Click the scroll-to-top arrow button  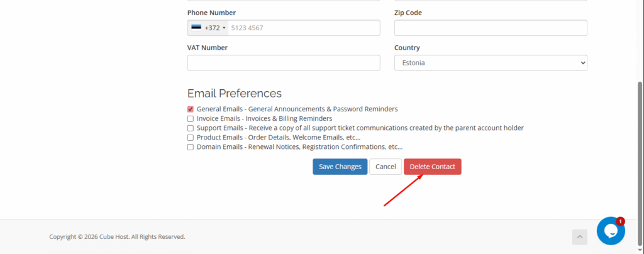point(579,237)
